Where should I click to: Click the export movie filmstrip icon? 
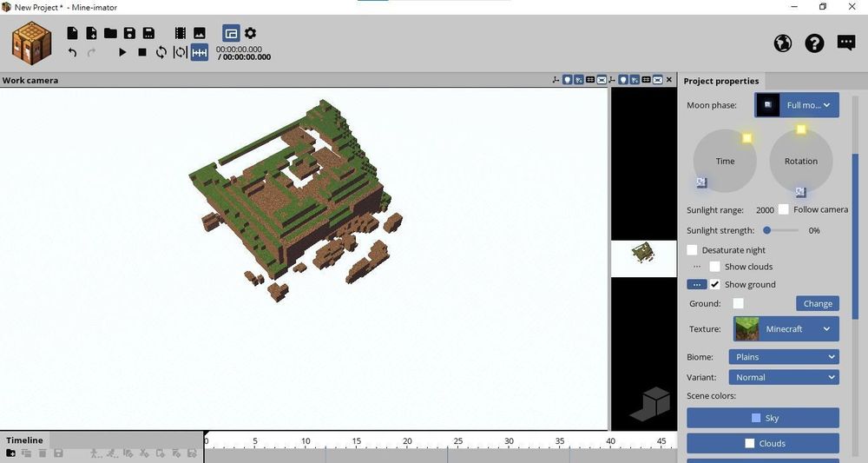click(181, 33)
